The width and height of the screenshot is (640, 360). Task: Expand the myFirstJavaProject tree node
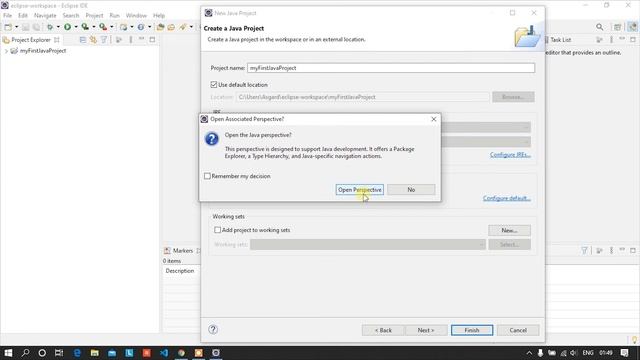[x=6, y=51]
